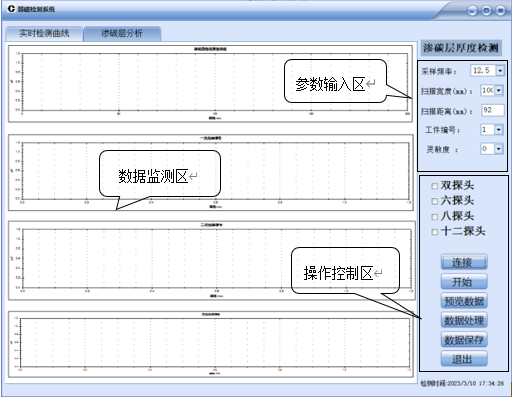Start detection with the 开始 button

point(464,282)
